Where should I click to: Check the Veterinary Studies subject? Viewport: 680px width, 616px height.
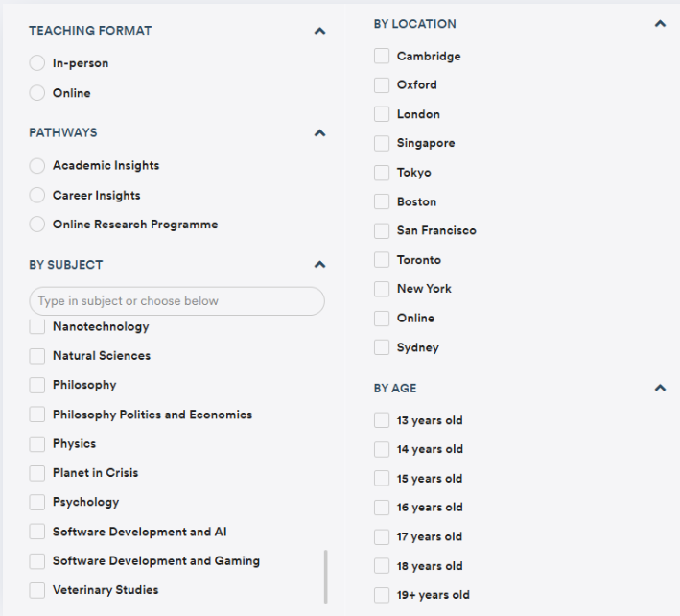click(x=37, y=590)
